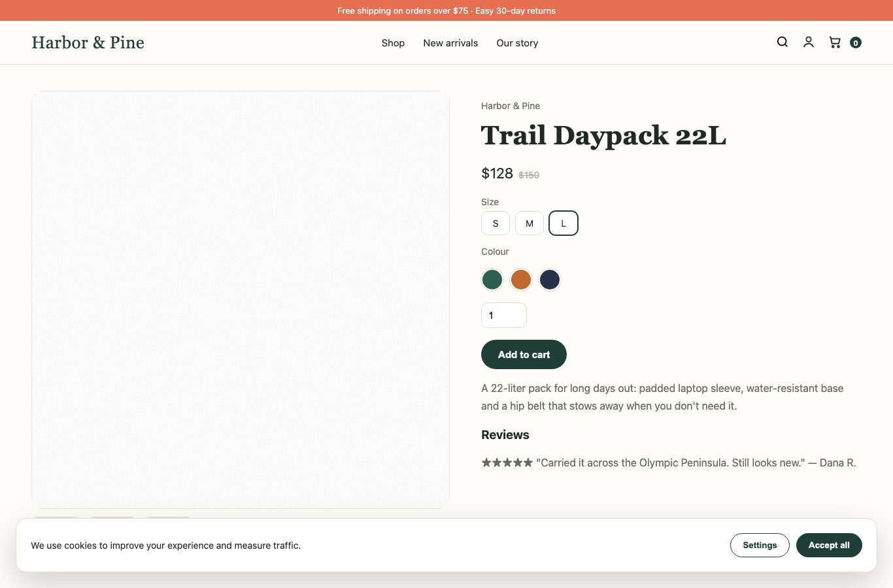The image size is (893, 588).
Task: Visit the Our story link
Action: click(x=517, y=43)
